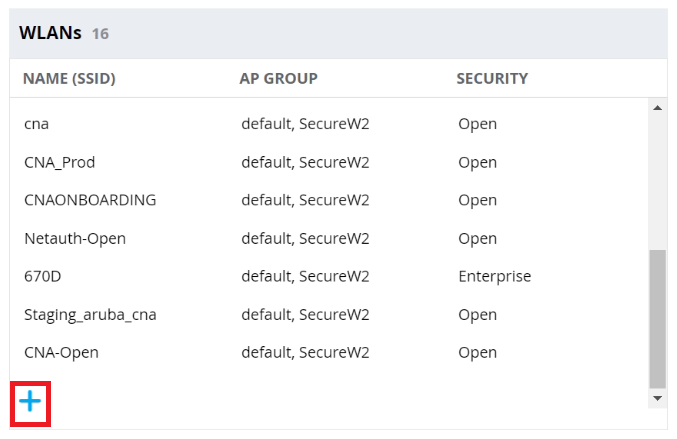677x439 pixels.
Task: Click the Open security value for Netauth-Open
Action: click(x=477, y=238)
